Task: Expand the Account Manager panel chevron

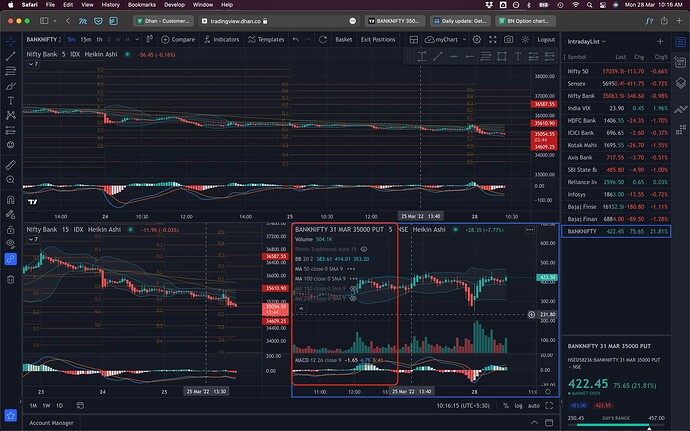Action: click(534, 423)
